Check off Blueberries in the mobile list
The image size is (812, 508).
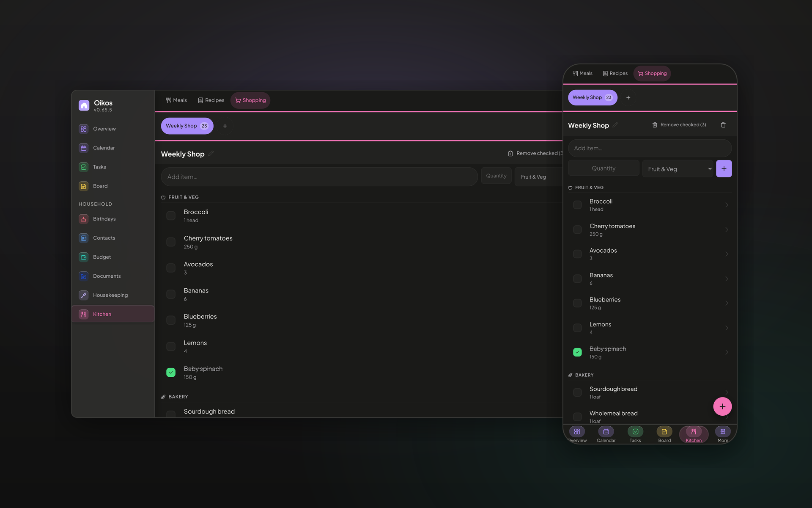click(x=577, y=303)
